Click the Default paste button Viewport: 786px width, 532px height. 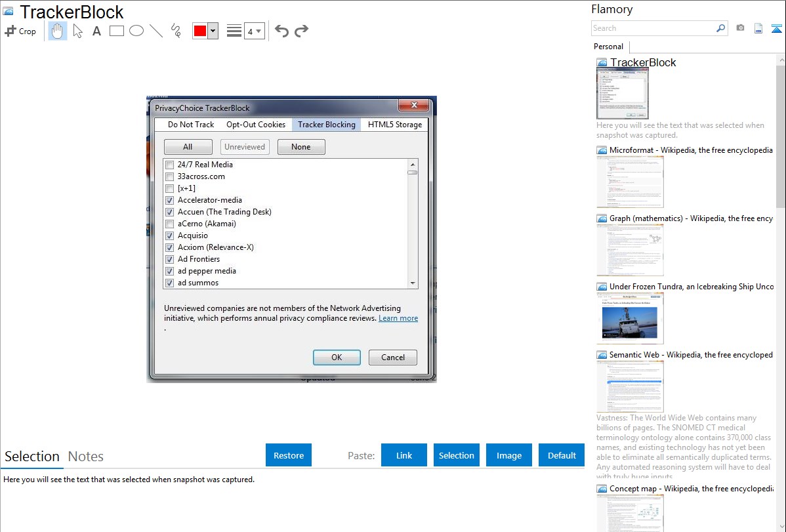[562, 455]
